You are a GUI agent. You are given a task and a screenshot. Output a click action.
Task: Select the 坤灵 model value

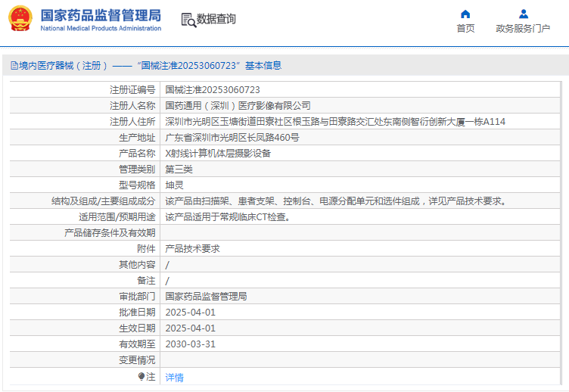(175, 185)
